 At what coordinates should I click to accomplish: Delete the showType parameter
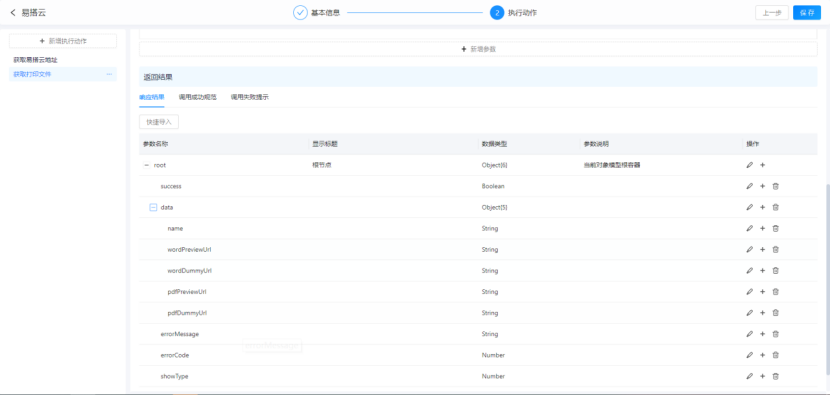coord(775,376)
